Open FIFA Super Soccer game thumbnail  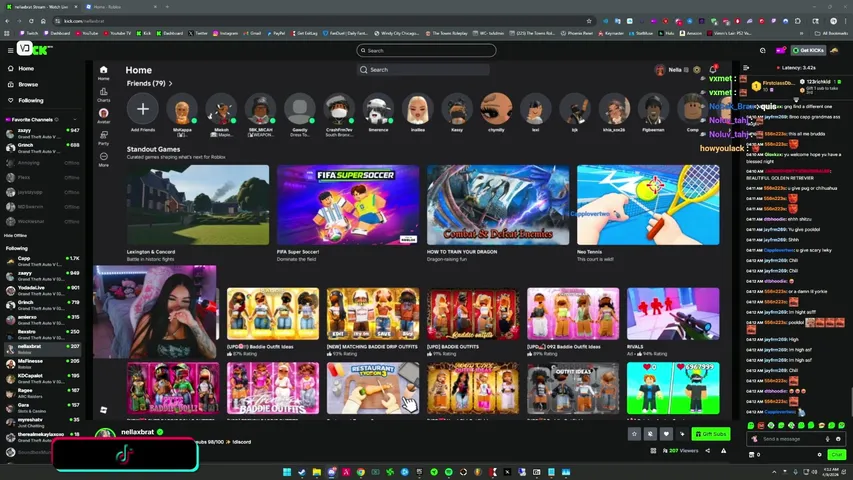tap(348, 205)
